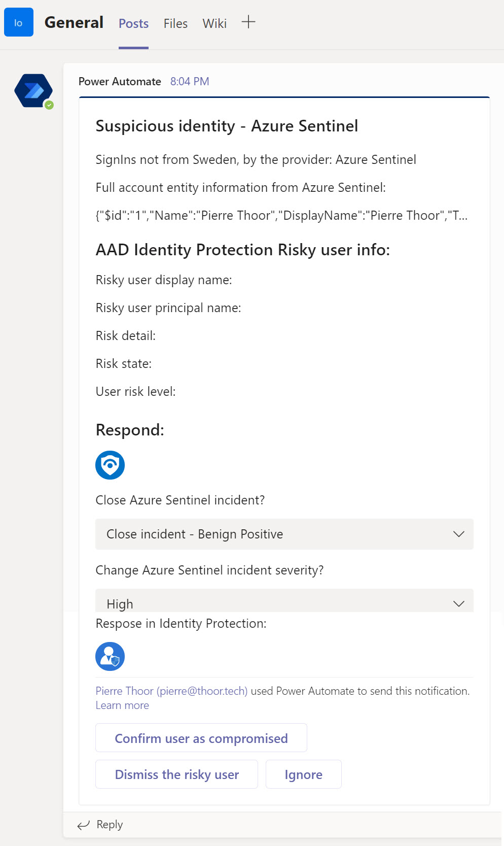Add a new tab with plus icon
Viewport: 504px width, 846px height.
coord(248,22)
